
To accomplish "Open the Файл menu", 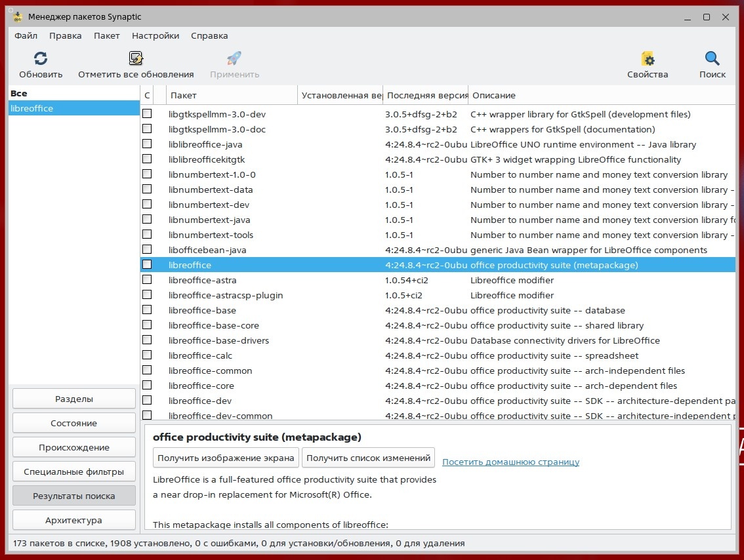I will point(26,35).
